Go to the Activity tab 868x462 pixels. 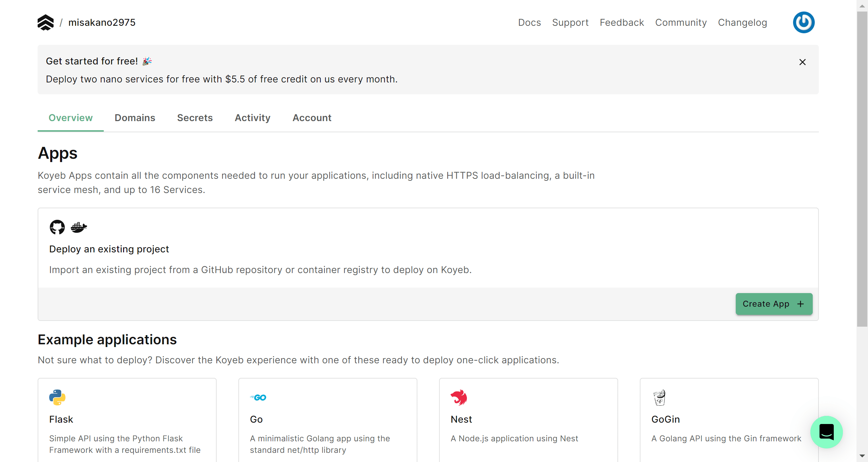[x=253, y=118]
